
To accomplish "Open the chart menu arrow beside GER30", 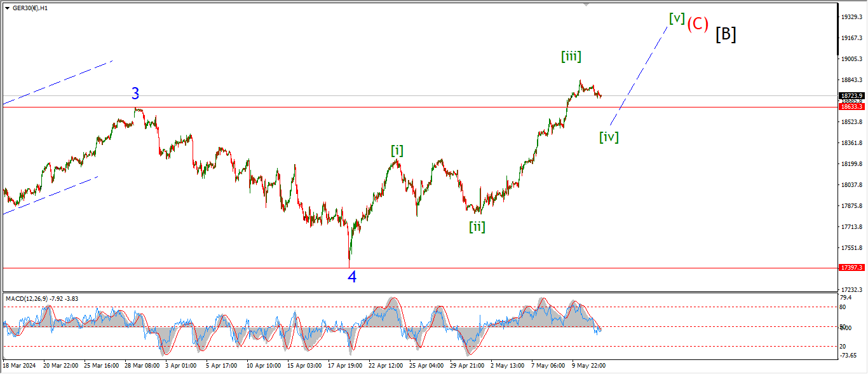I will click(x=7, y=8).
